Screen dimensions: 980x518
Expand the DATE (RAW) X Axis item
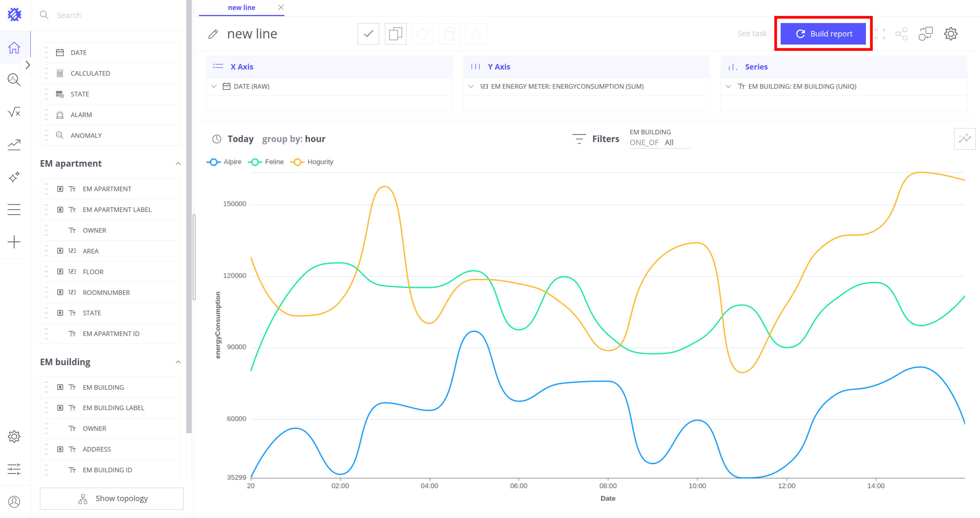(214, 86)
